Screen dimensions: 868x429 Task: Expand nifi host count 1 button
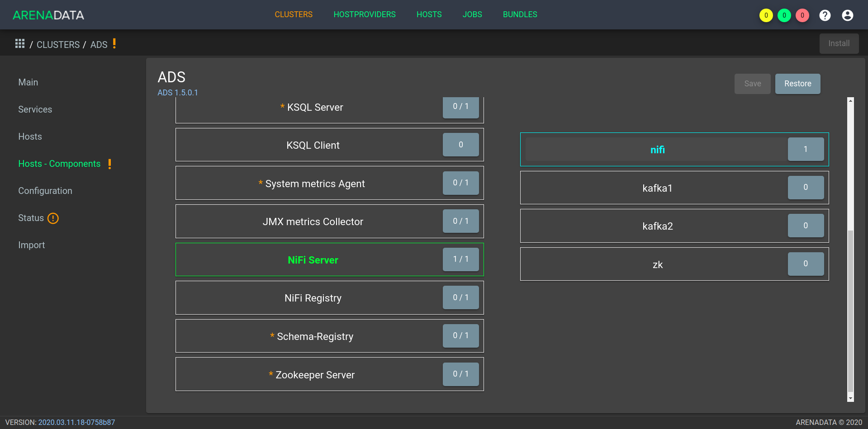tap(806, 149)
